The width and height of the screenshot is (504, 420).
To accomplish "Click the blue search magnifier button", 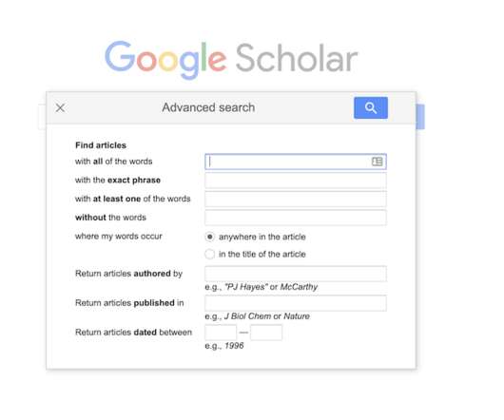I will click(371, 108).
